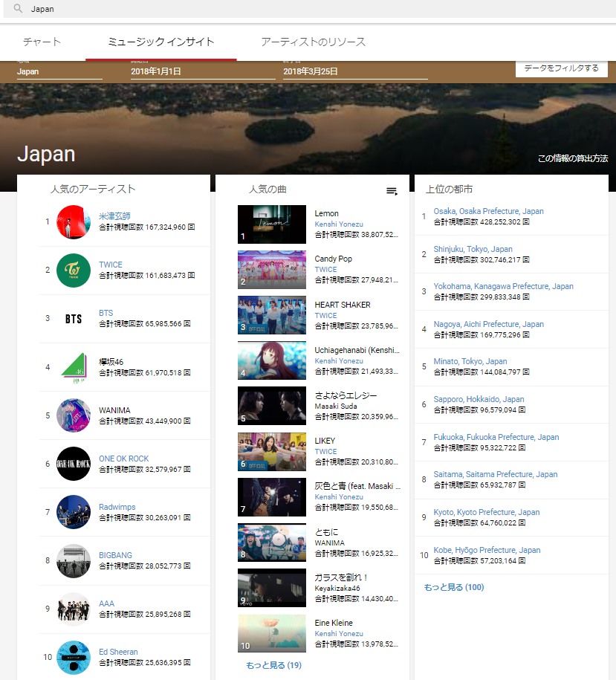Play the HEART SHAKER video thumbnail

click(x=272, y=315)
